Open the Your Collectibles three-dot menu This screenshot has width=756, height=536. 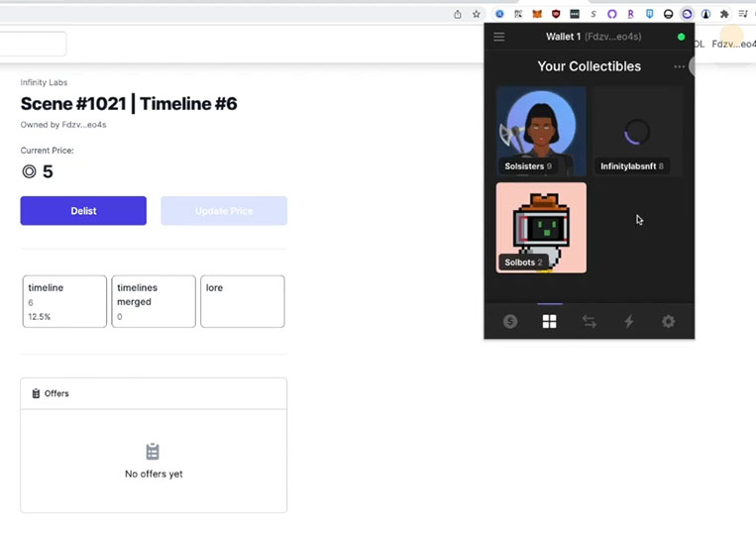[679, 66]
